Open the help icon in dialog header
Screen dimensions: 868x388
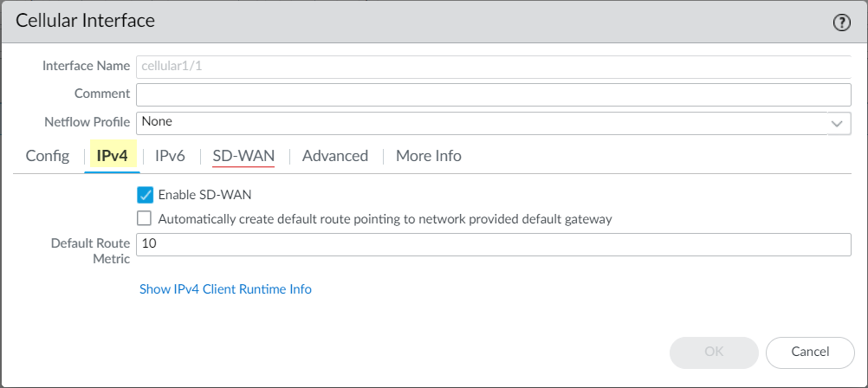[x=841, y=23]
